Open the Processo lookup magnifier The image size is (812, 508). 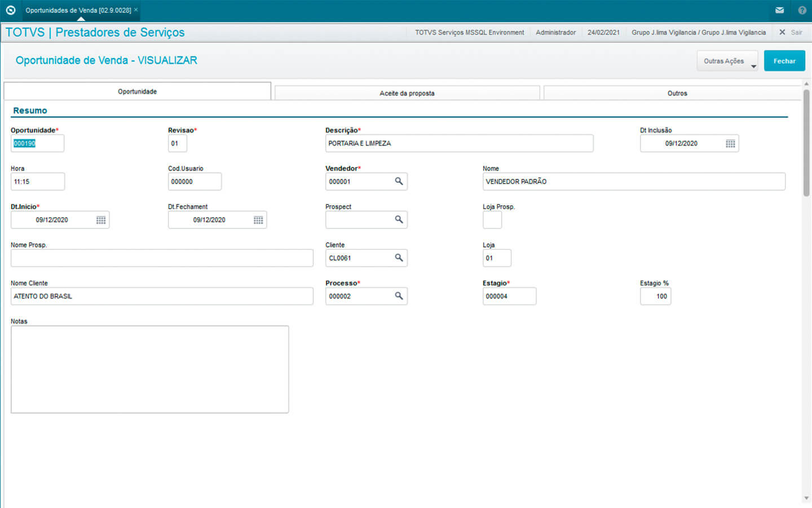point(399,296)
